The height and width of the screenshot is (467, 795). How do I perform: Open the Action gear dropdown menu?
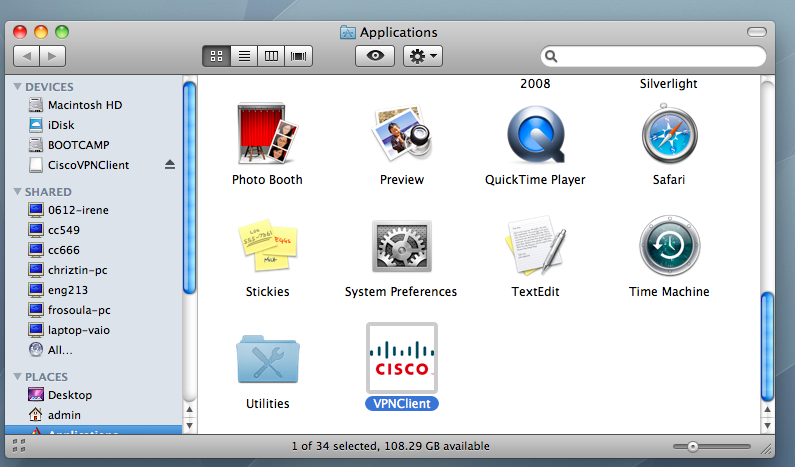(x=423, y=56)
